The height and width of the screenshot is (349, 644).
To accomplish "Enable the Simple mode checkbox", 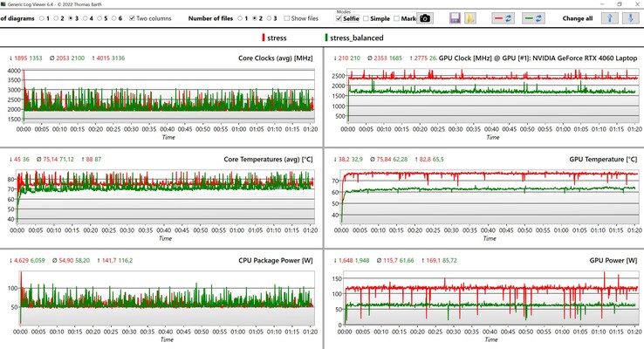I will pos(366,18).
